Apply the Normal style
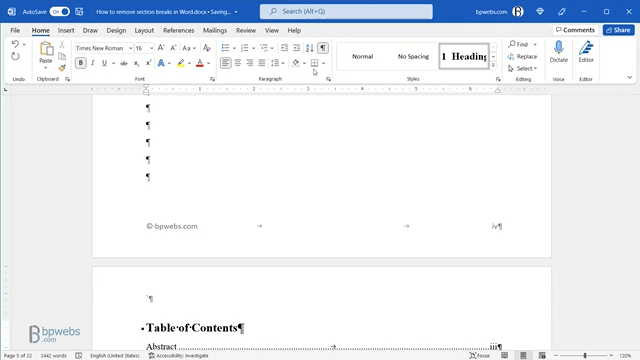The height and width of the screenshot is (360, 640). point(362,56)
